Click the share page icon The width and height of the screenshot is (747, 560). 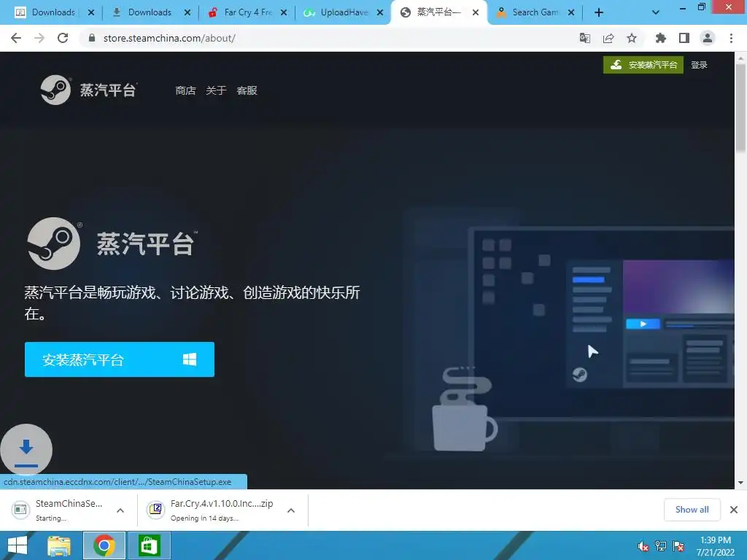[x=608, y=38]
